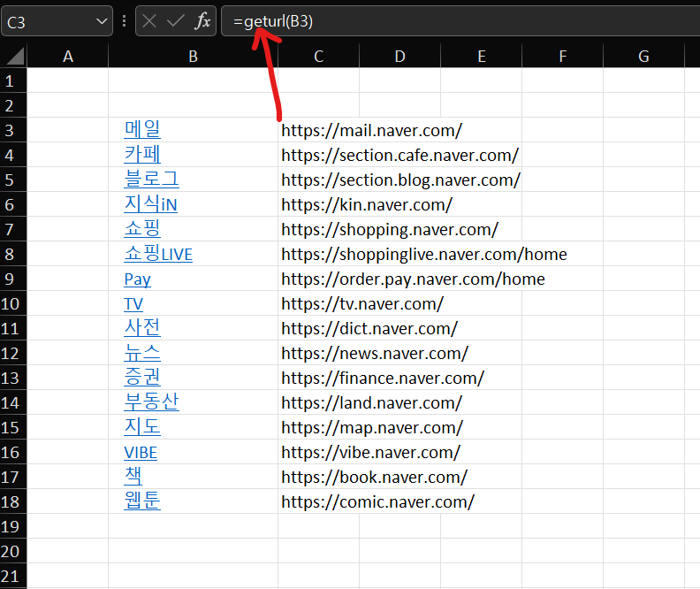Select column E header

(x=481, y=57)
